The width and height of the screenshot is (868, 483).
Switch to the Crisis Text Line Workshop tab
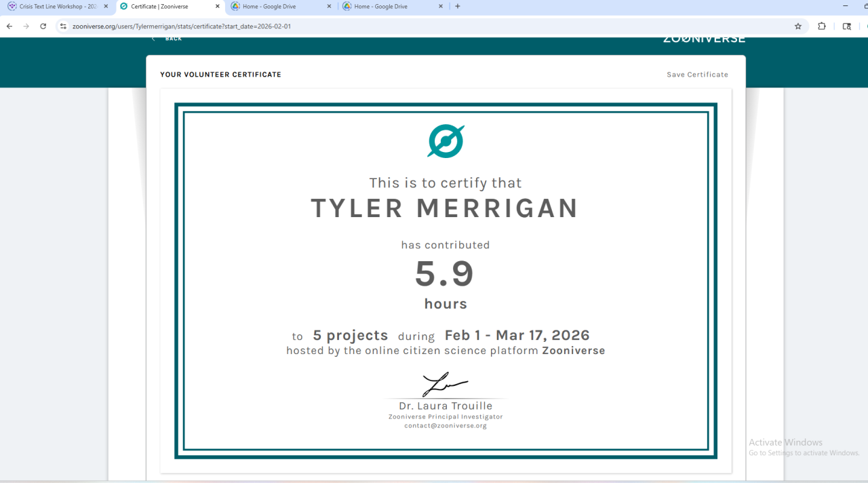[x=58, y=6]
